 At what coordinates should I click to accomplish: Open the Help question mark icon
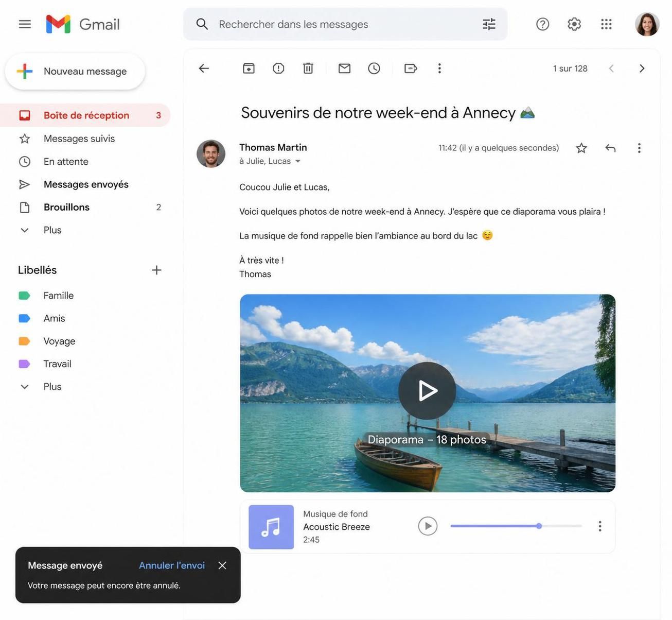tap(542, 24)
